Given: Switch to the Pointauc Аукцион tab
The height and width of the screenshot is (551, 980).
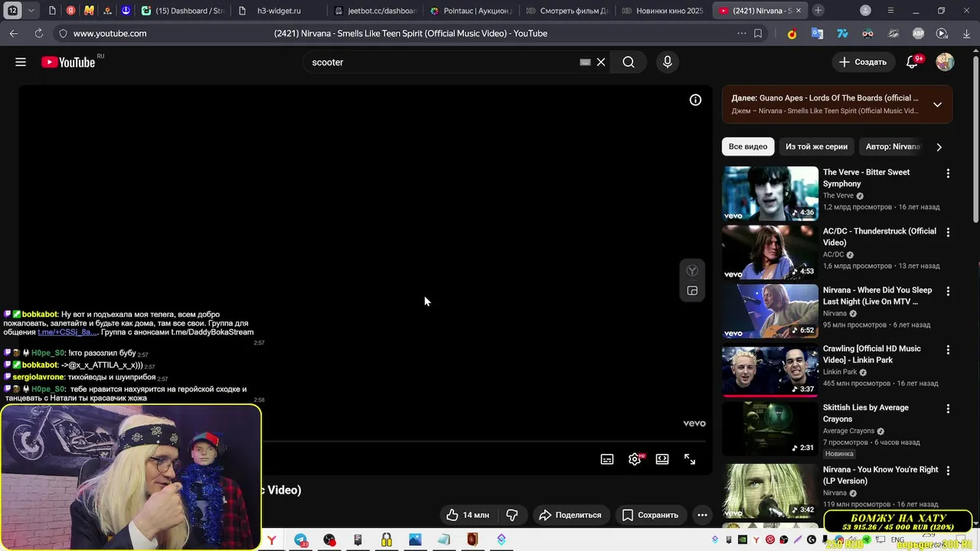Looking at the screenshot, I should (471, 11).
